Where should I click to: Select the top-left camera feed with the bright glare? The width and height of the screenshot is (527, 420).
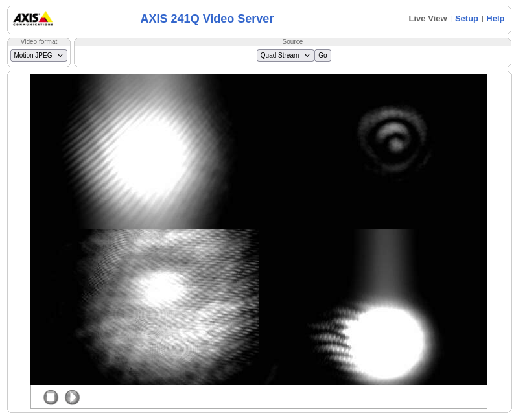pyautogui.click(x=145, y=152)
